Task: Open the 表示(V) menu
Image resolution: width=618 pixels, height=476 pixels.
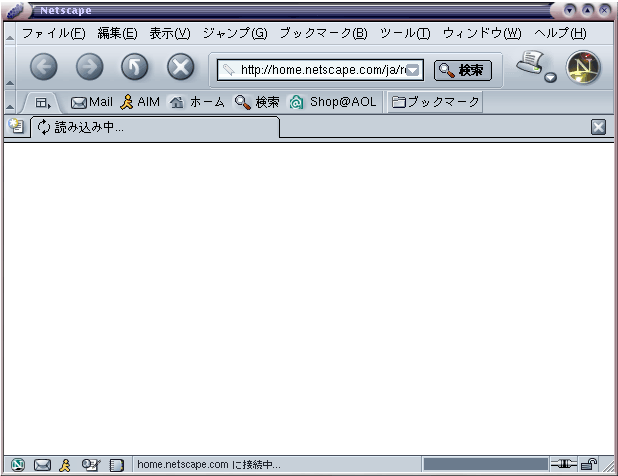Action: coord(170,33)
